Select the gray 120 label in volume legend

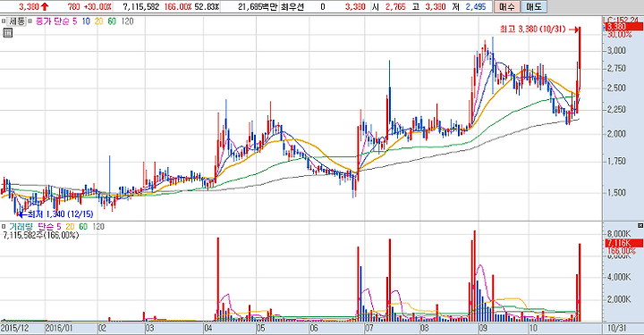click(98, 226)
